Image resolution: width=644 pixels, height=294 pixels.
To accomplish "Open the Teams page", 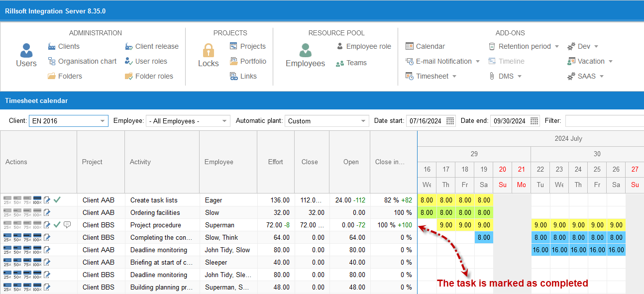I will [x=351, y=63].
